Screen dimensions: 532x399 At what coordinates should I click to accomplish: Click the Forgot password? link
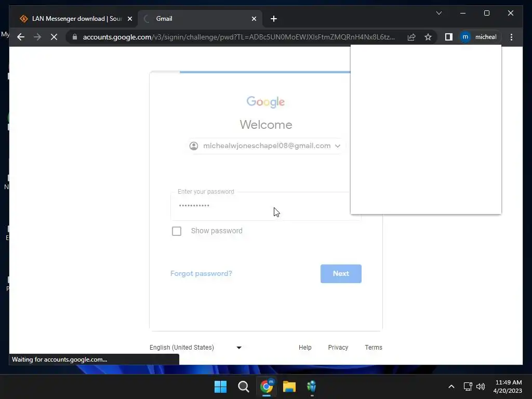tap(201, 273)
